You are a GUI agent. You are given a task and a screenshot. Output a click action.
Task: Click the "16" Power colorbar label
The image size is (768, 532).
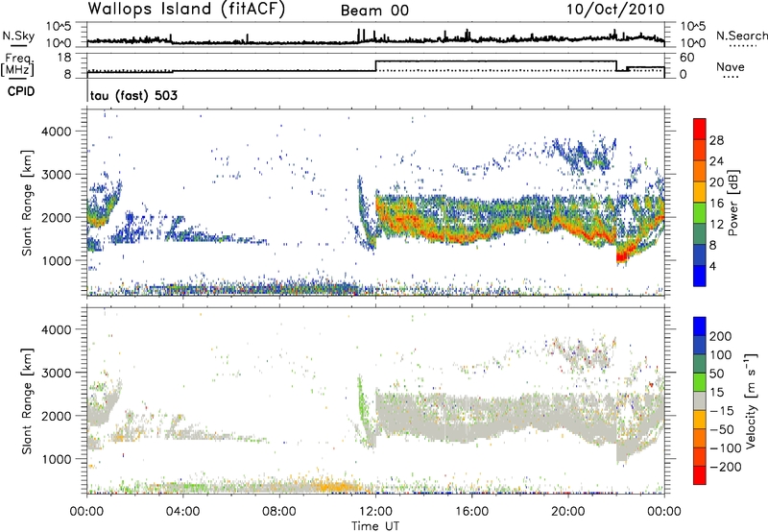coord(716,204)
